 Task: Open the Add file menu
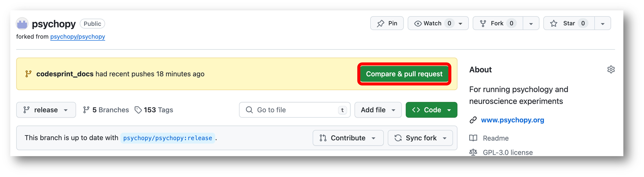pyautogui.click(x=378, y=110)
